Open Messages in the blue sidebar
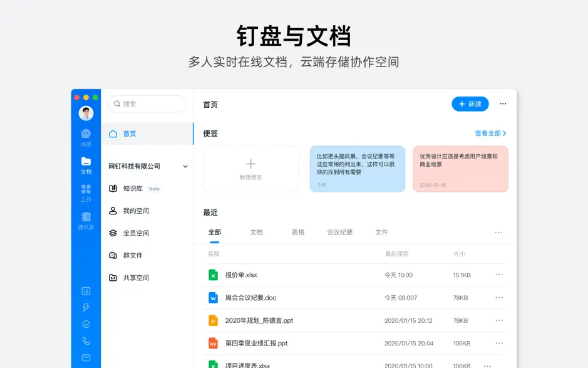Image resolution: width=588 pixels, height=368 pixels. [x=86, y=137]
